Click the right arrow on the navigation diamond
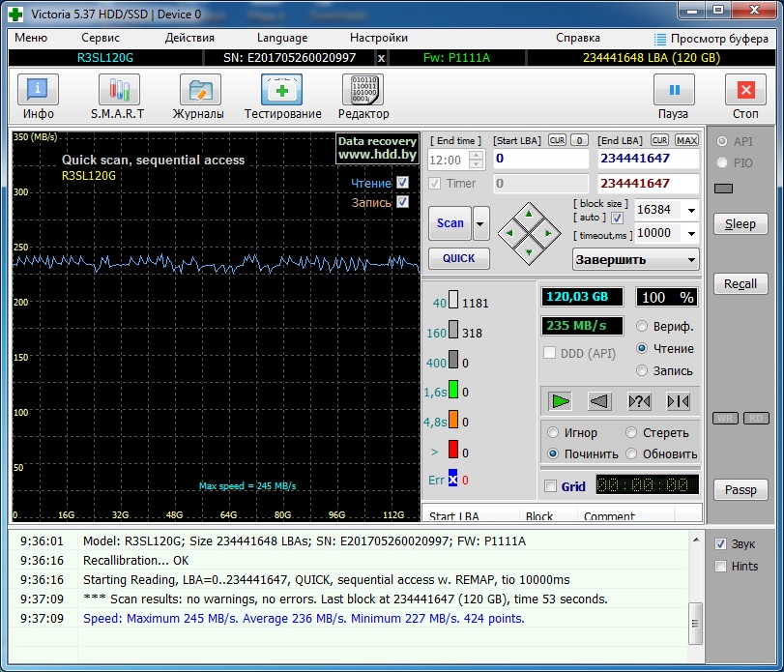This screenshot has width=784, height=672. coord(548,233)
